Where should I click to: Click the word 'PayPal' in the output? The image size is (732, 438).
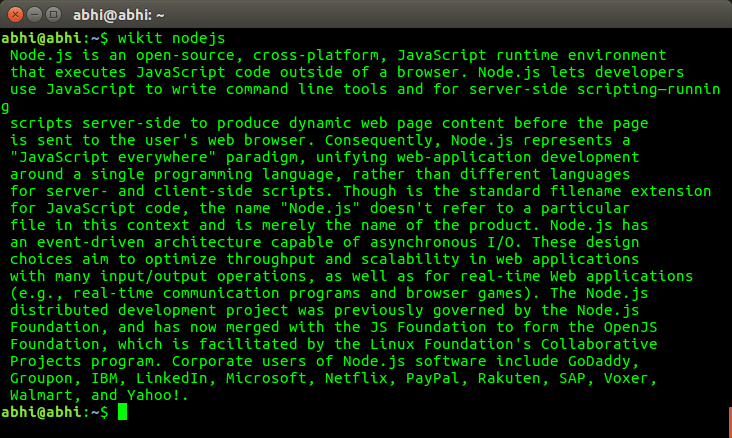coord(433,378)
